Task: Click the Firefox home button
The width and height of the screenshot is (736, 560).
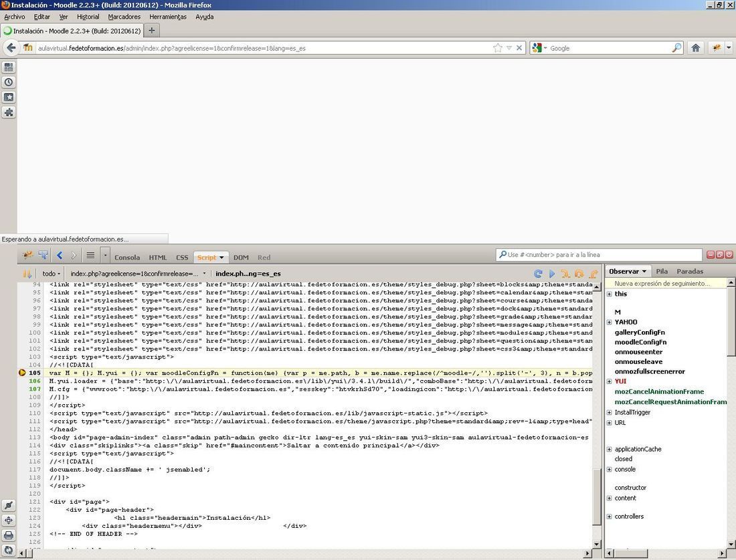Action: tap(696, 48)
